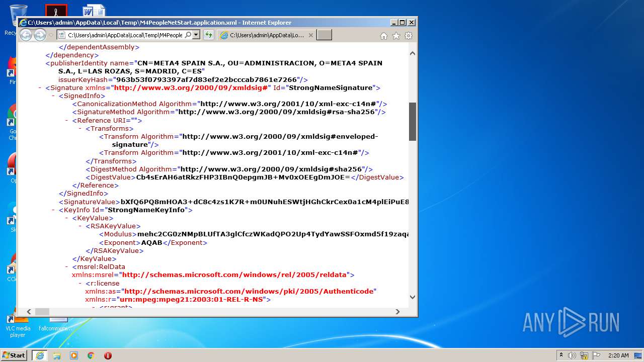Image resolution: width=644 pixels, height=362 pixels.
Task: Select the fallcommunt... desktop file
Action: point(55,324)
